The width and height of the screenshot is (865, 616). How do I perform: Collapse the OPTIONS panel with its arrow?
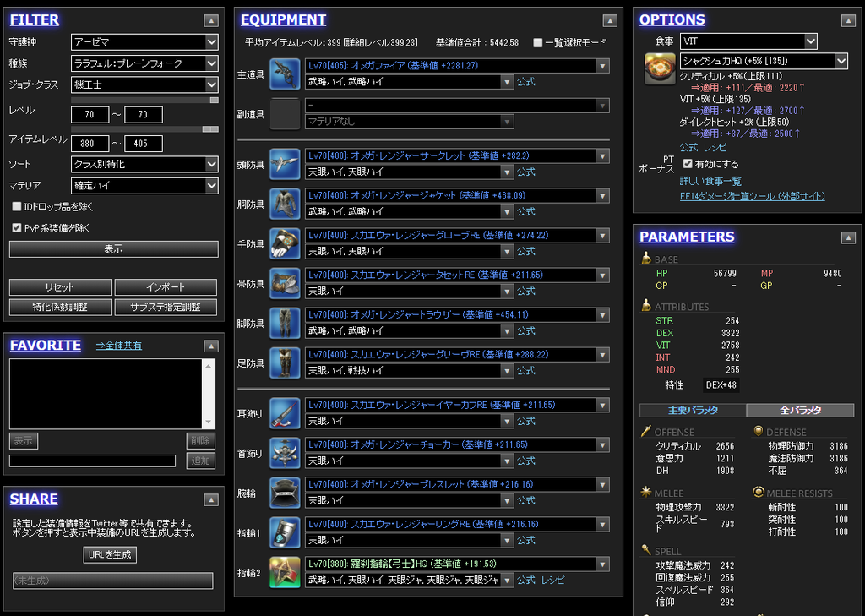pos(848,20)
